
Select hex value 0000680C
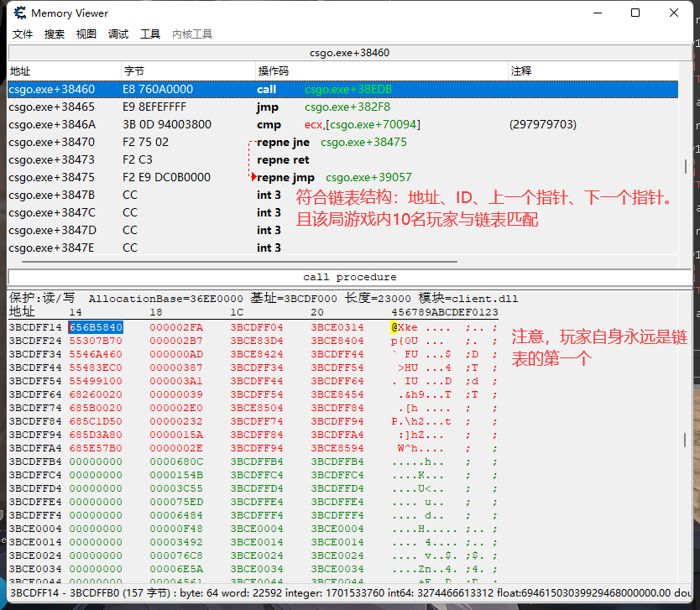click(176, 461)
